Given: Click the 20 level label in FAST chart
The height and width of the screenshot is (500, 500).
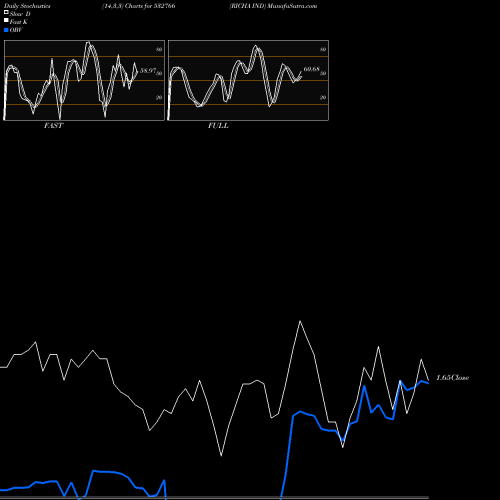Looking at the screenshot, I should click(x=159, y=97).
